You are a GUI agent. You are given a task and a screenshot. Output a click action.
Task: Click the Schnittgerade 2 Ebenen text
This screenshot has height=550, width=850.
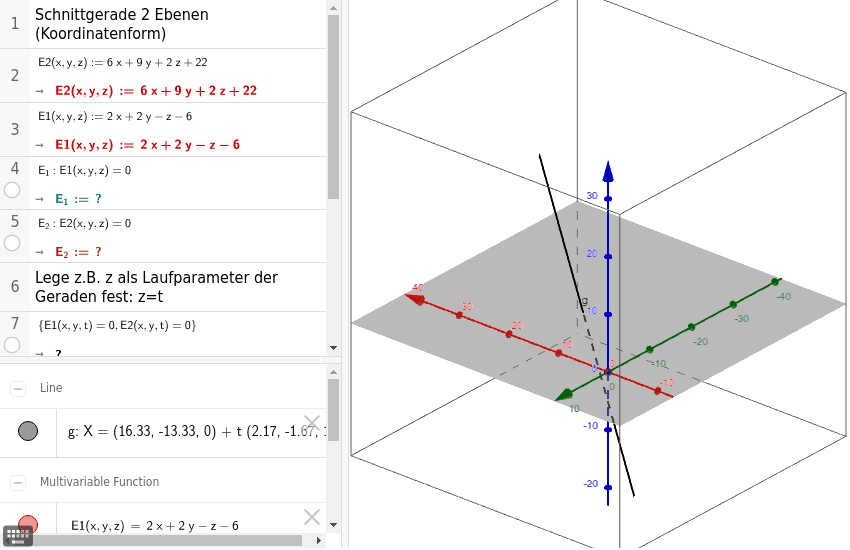(x=122, y=24)
